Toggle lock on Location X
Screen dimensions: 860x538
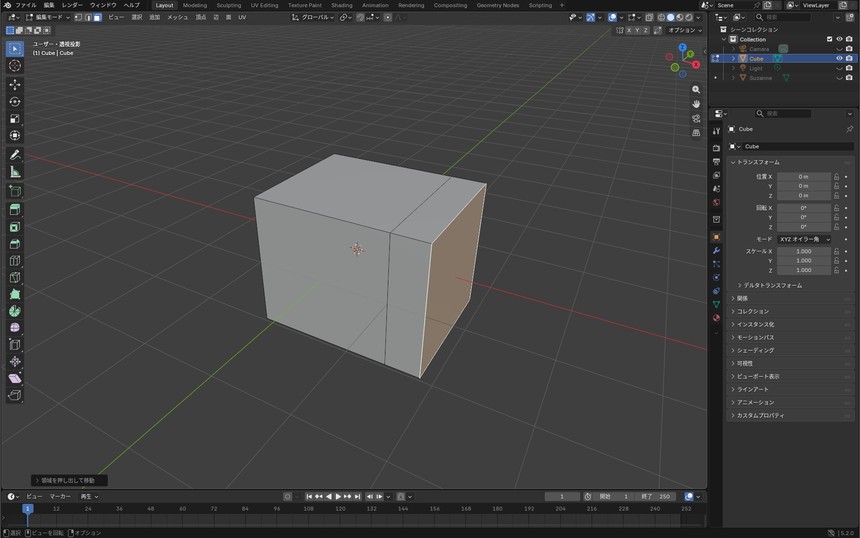click(x=836, y=177)
